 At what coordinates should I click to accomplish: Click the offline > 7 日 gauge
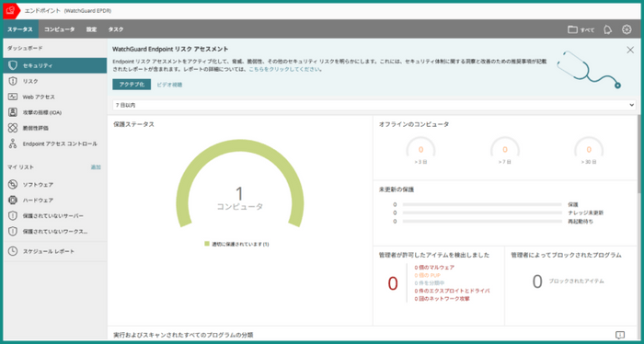point(505,149)
